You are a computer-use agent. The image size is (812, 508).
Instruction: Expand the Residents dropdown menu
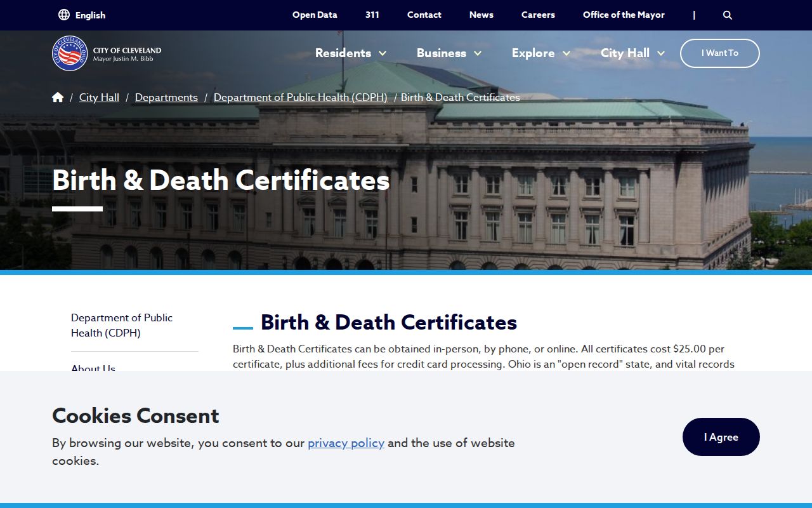(351, 53)
